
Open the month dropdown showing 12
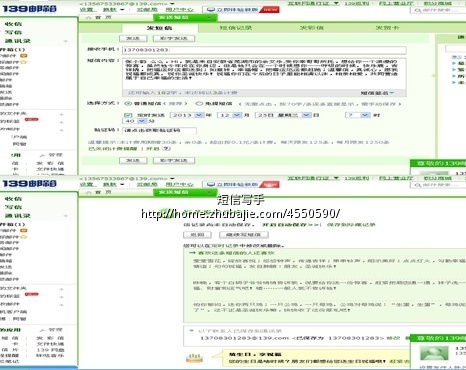point(230,115)
